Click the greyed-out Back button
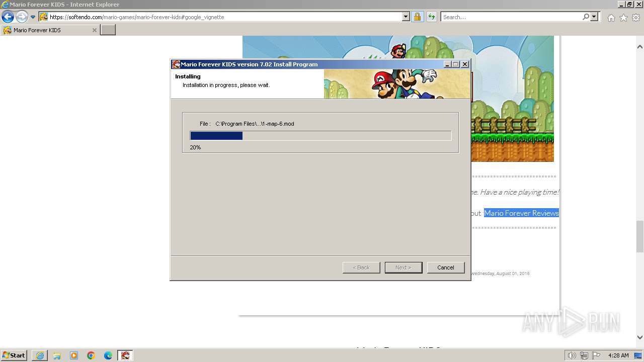The height and width of the screenshot is (362, 644). [x=361, y=267]
